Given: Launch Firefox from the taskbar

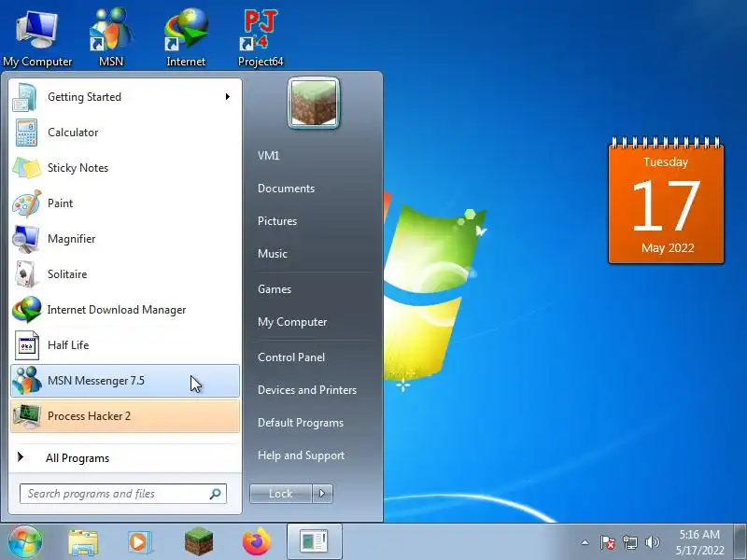Looking at the screenshot, I should click(256, 541).
